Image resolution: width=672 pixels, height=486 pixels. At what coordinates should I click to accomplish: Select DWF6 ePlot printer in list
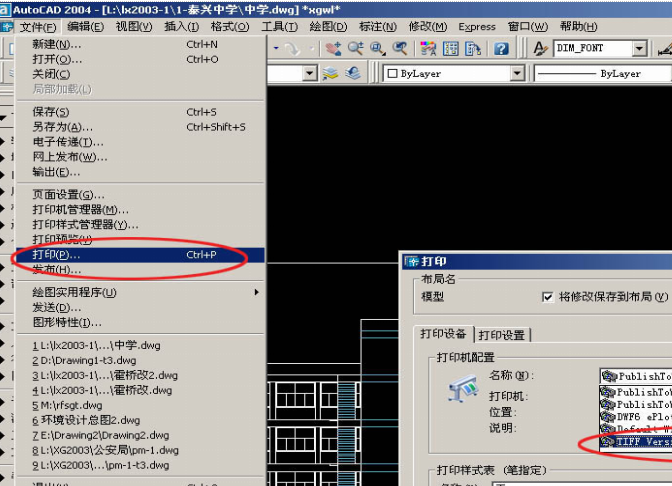pyautogui.click(x=636, y=416)
